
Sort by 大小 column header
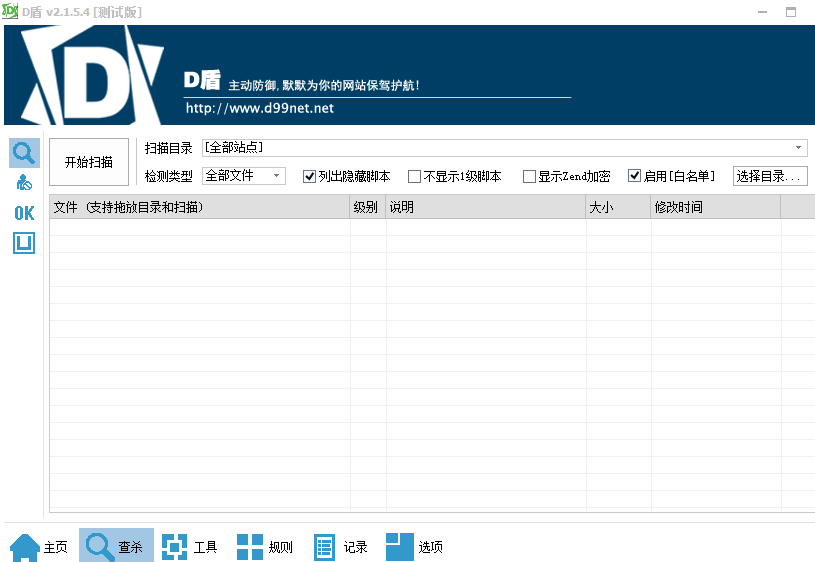click(619, 207)
